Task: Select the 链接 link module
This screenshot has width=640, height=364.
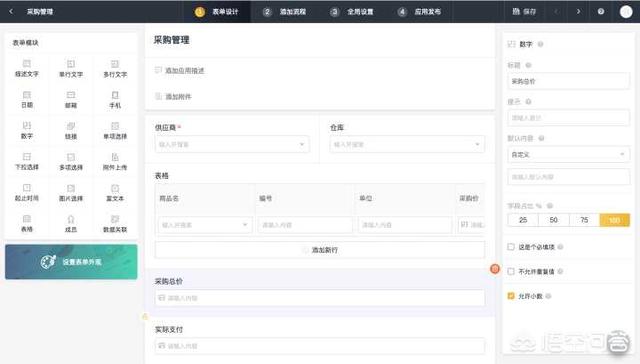Action: pos(71,131)
